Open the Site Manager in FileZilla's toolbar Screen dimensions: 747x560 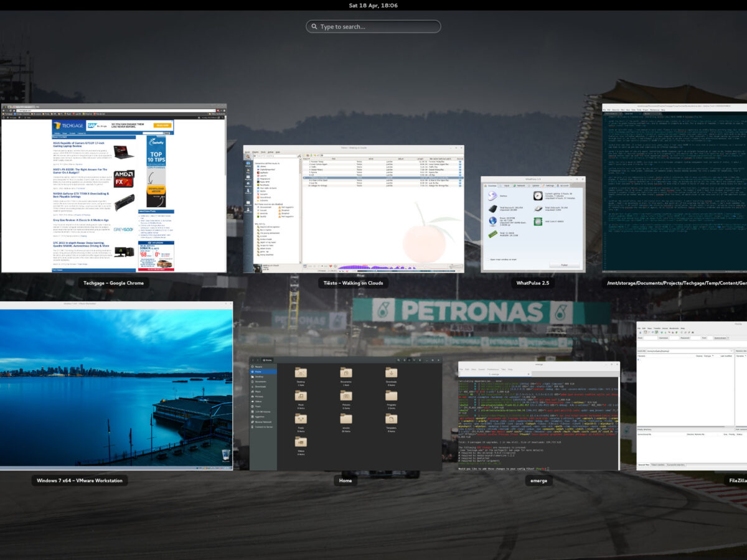(x=640, y=332)
